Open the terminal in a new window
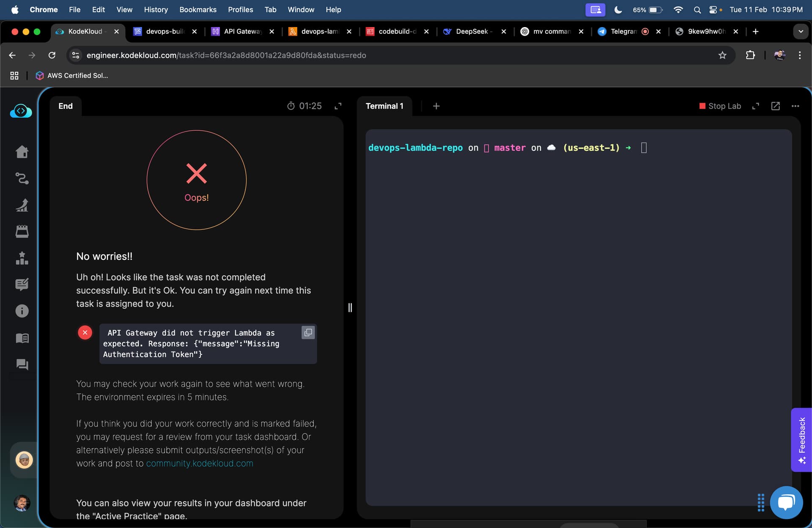812x528 pixels. point(775,106)
